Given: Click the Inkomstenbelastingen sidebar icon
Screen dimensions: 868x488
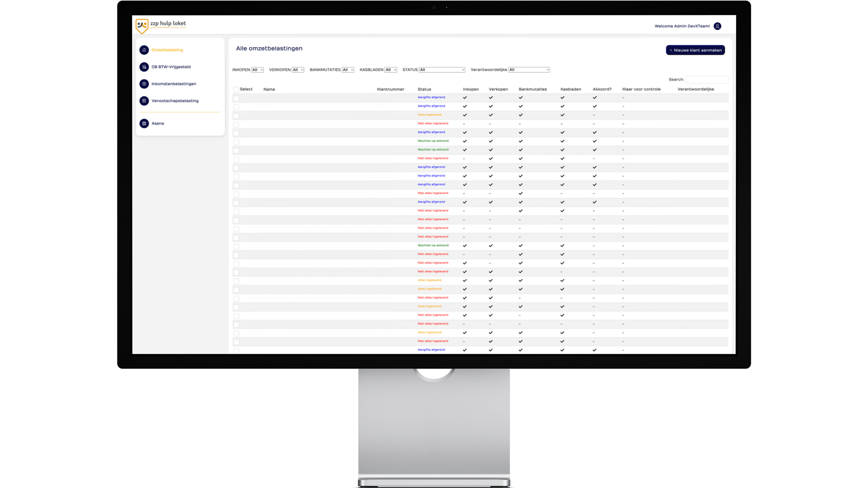Looking at the screenshot, I should (144, 84).
